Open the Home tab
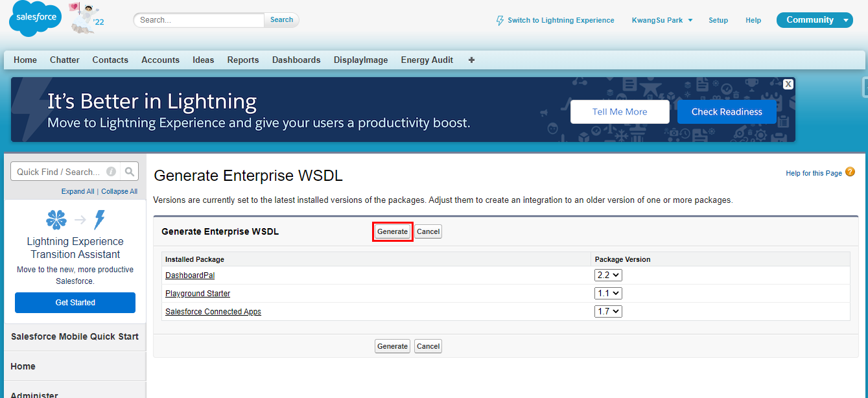This screenshot has width=868, height=398. coord(25,60)
